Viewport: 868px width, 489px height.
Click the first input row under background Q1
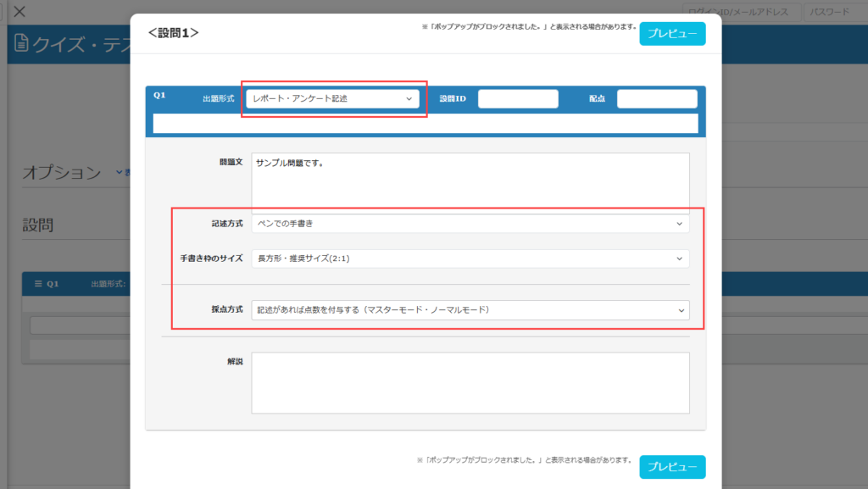[81, 325]
